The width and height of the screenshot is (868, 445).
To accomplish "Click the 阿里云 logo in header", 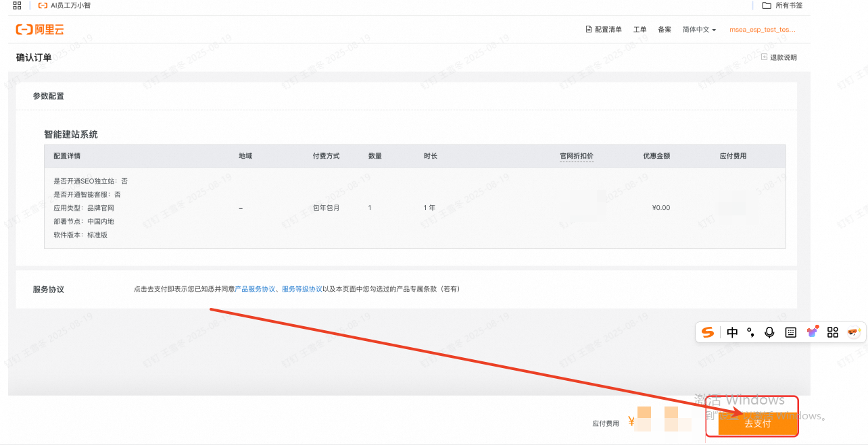I will pyautogui.click(x=40, y=30).
